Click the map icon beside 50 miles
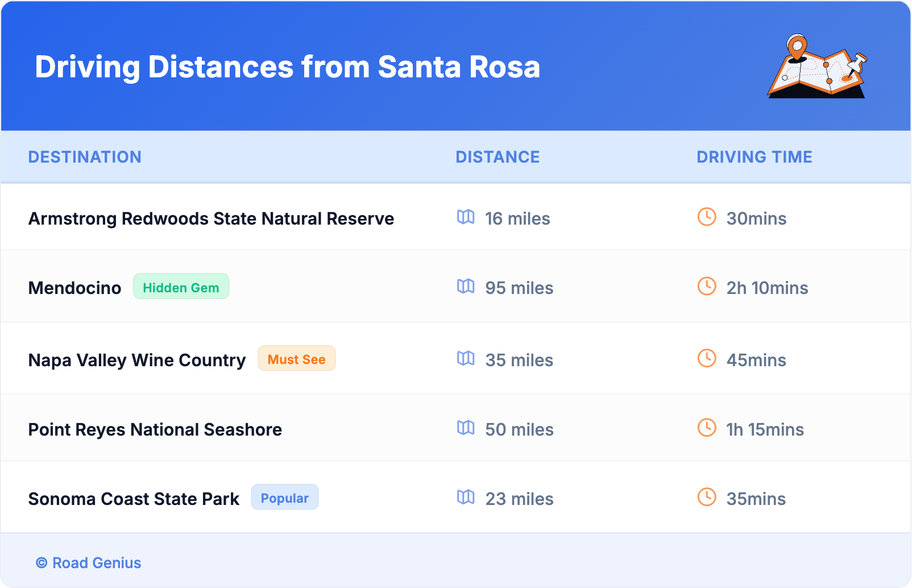This screenshot has width=912, height=588. [466, 428]
